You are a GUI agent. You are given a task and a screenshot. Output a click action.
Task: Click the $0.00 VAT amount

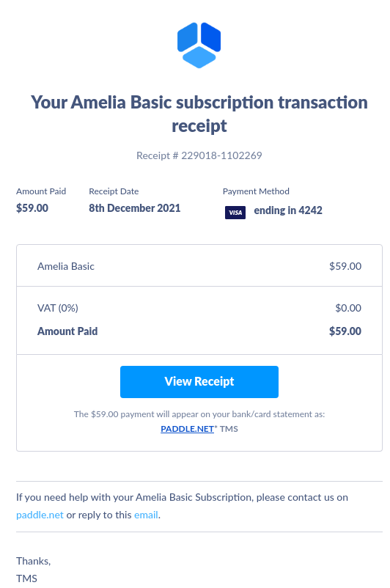pos(348,308)
